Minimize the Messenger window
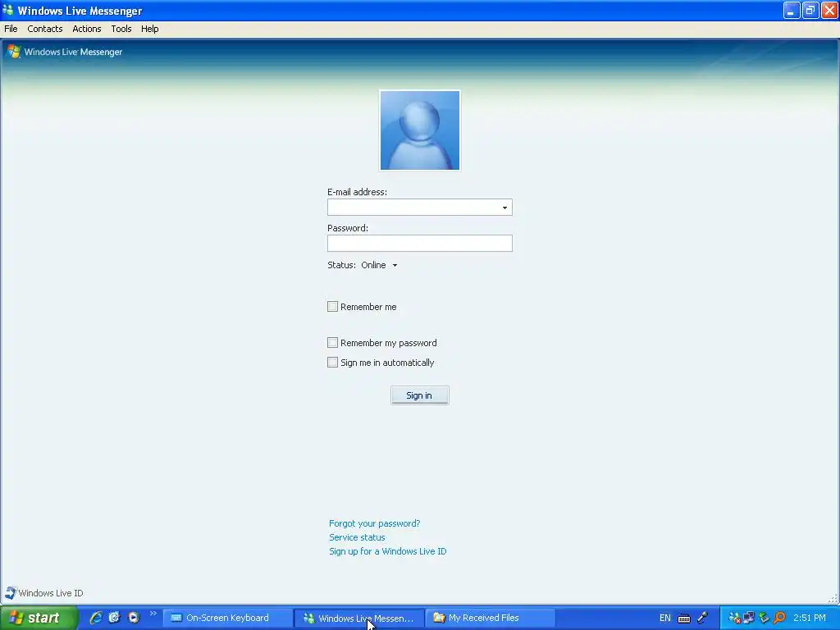The width and height of the screenshot is (840, 630). (x=792, y=10)
